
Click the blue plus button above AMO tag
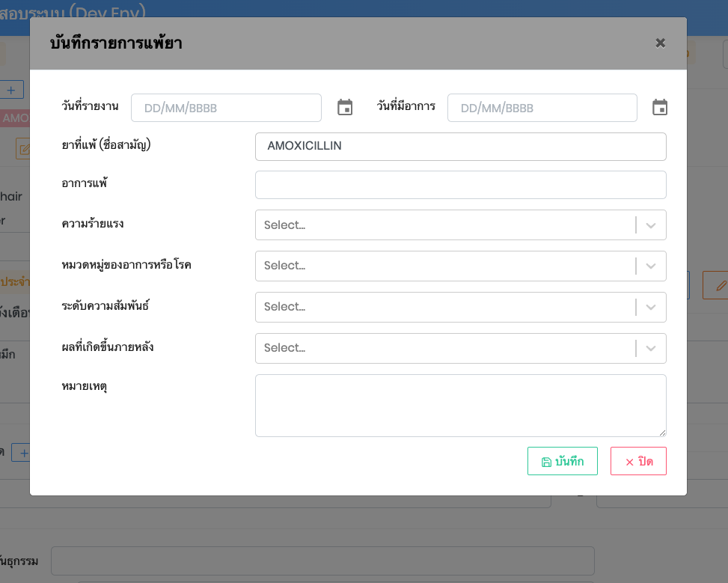click(x=12, y=90)
